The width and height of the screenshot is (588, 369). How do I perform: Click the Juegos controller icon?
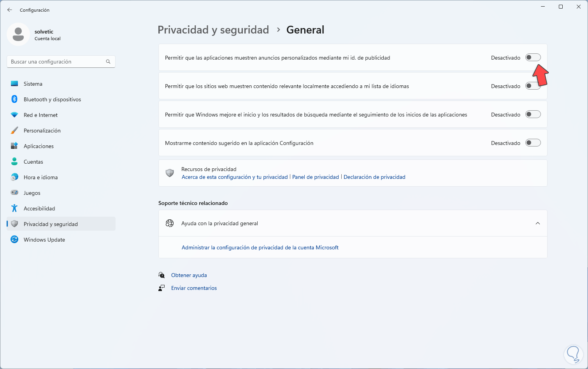14,193
